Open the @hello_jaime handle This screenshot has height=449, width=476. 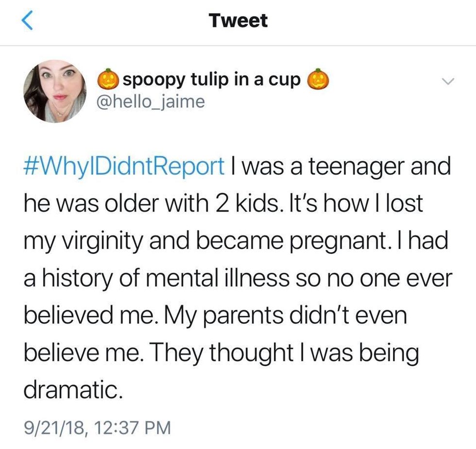(x=152, y=102)
